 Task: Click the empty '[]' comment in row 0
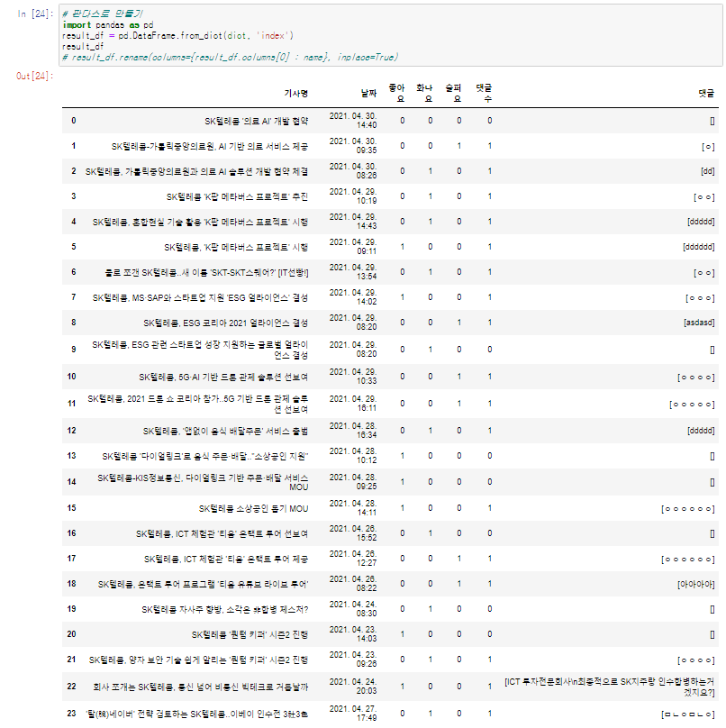(712, 121)
